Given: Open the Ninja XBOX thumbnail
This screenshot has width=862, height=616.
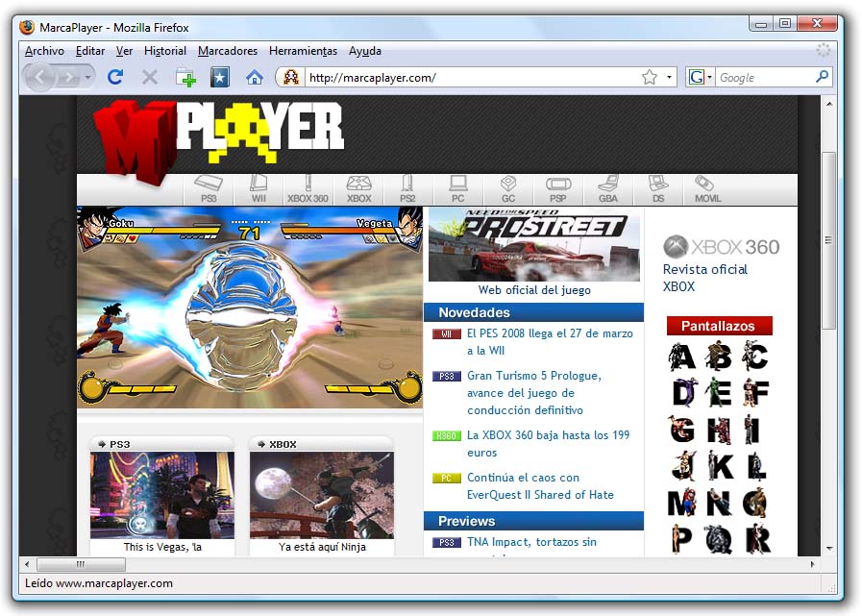Looking at the screenshot, I should (322, 495).
